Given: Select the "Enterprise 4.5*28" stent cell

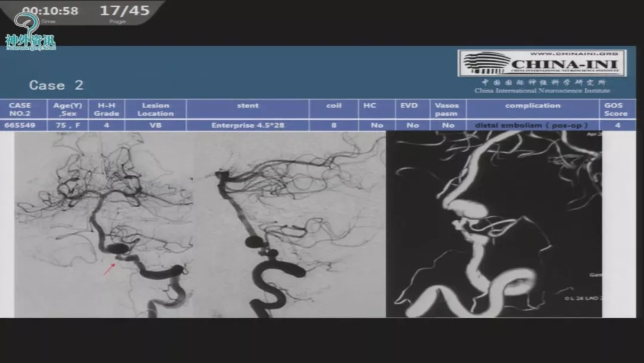Looking at the screenshot, I should (247, 125).
